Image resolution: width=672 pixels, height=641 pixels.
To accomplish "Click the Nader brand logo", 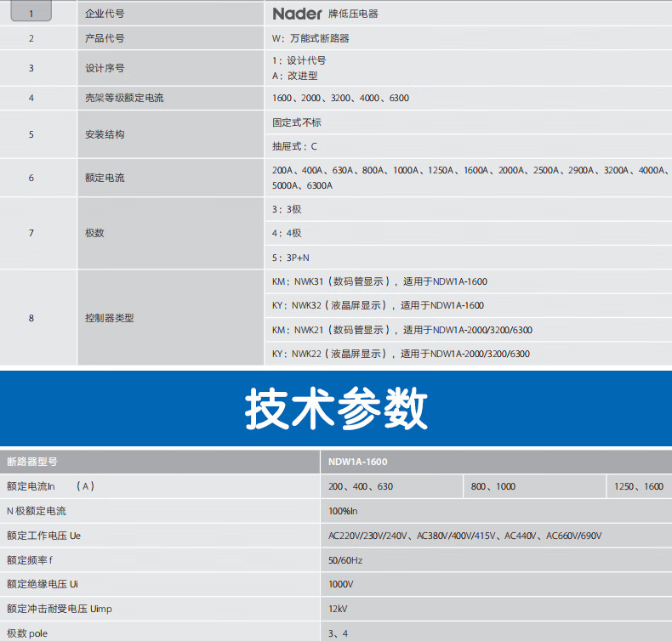I will click(298, 14).
